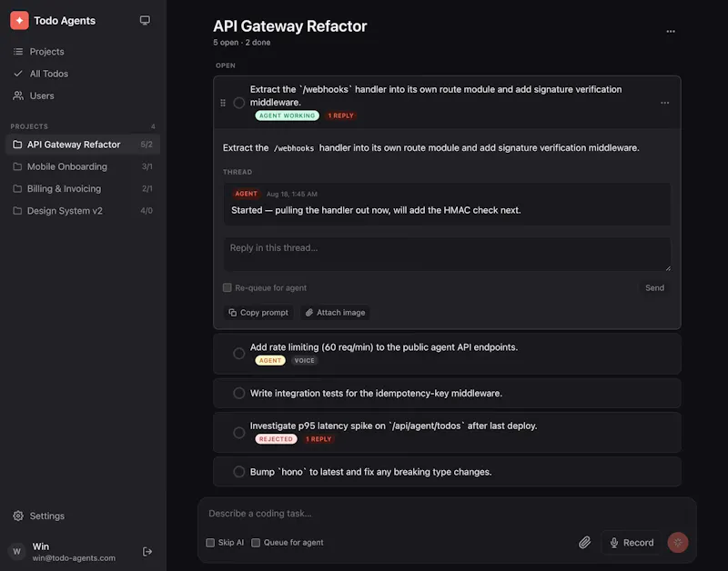Focus the Describe a coding task field
728x571 pixels.
click(x=447, y=514)
